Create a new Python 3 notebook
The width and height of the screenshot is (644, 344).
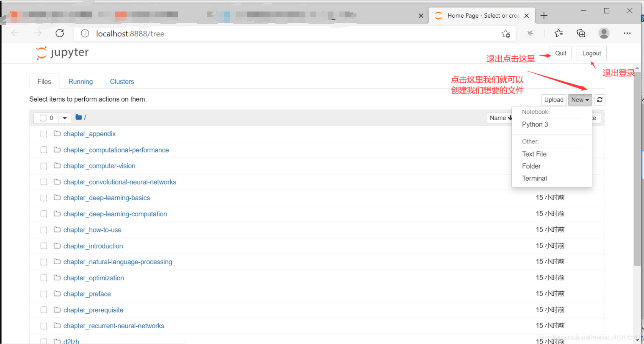point(535,124)
